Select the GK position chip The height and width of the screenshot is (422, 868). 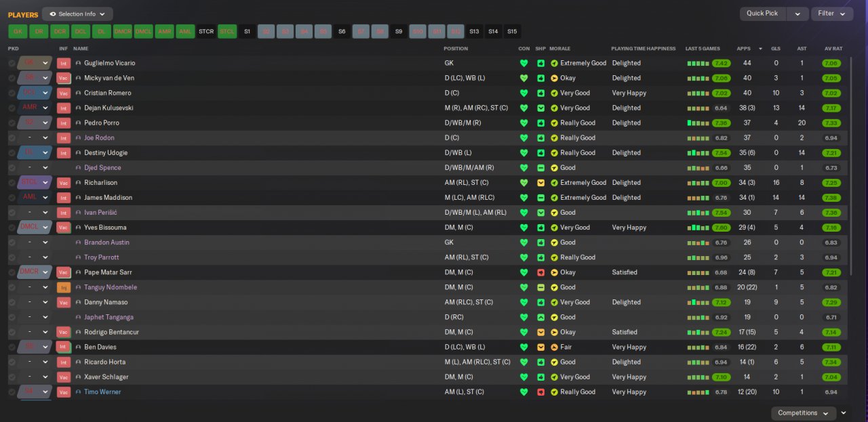(18, 31)
